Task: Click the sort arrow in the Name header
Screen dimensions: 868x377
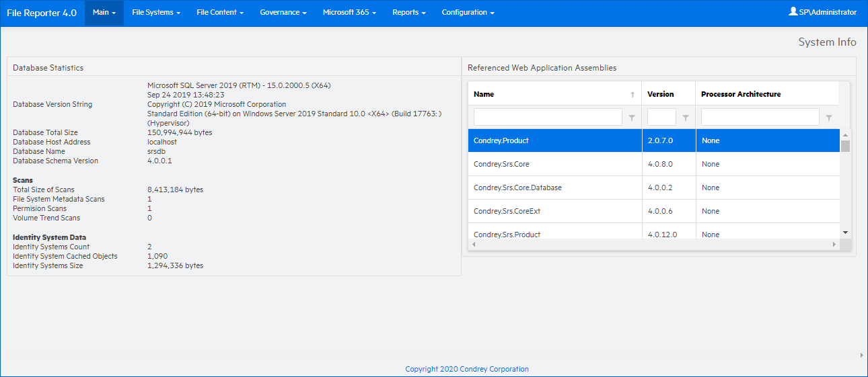Action: (x=632, y=95)
